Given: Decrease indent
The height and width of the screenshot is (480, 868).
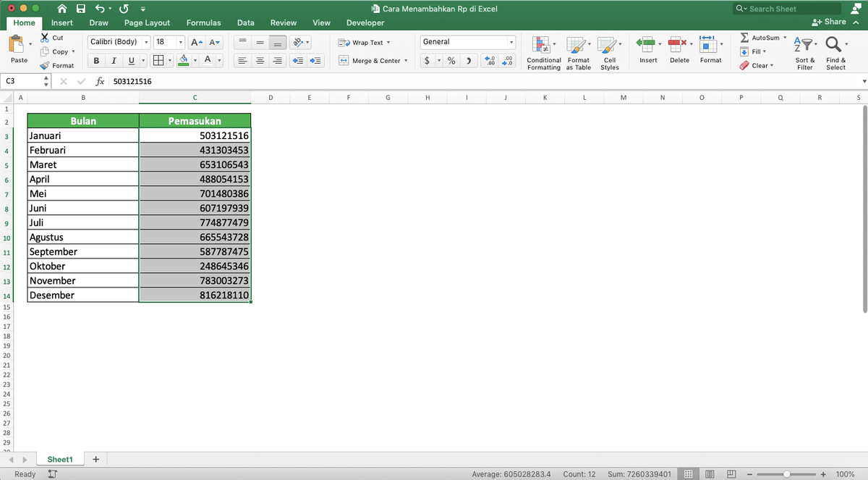Looking at the screenshot, I should 297,61.
